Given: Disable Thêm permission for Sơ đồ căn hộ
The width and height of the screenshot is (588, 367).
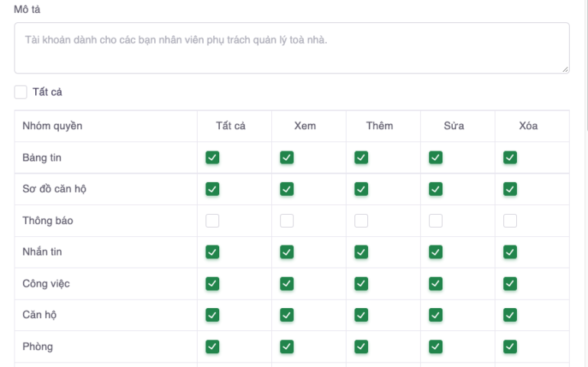Looking at the screenshot, I should 361,189.
